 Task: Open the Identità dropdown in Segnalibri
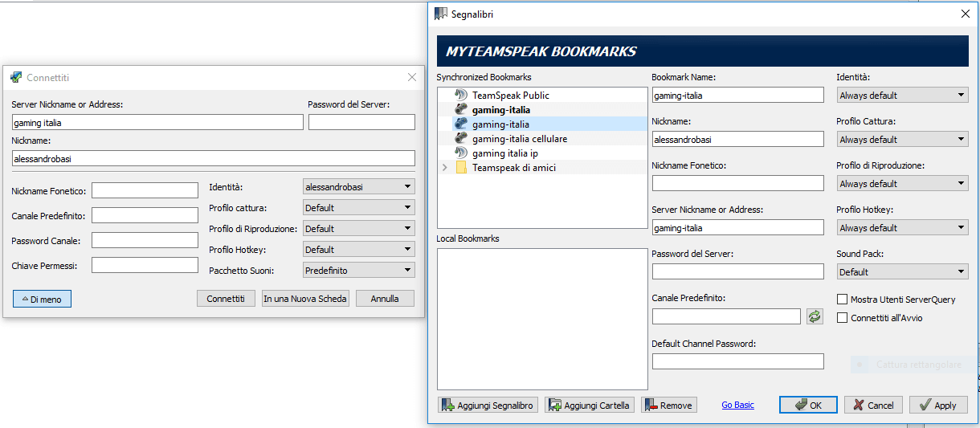pyautogui.click(x=902, y=95)
